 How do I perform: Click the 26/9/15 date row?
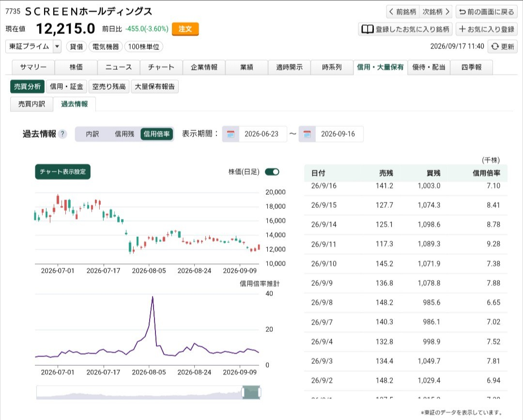point(406,205)
